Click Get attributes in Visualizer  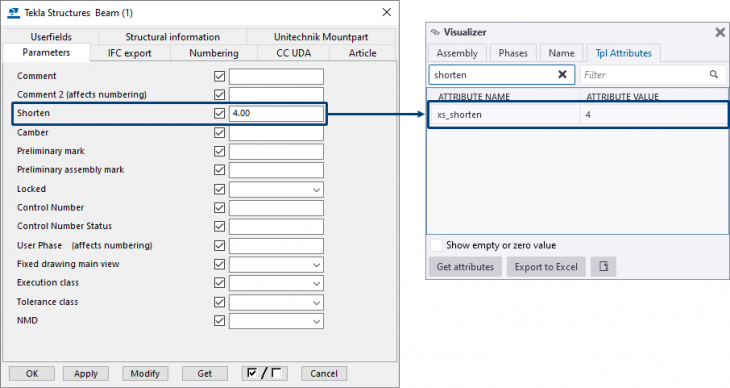pos(465,267)
